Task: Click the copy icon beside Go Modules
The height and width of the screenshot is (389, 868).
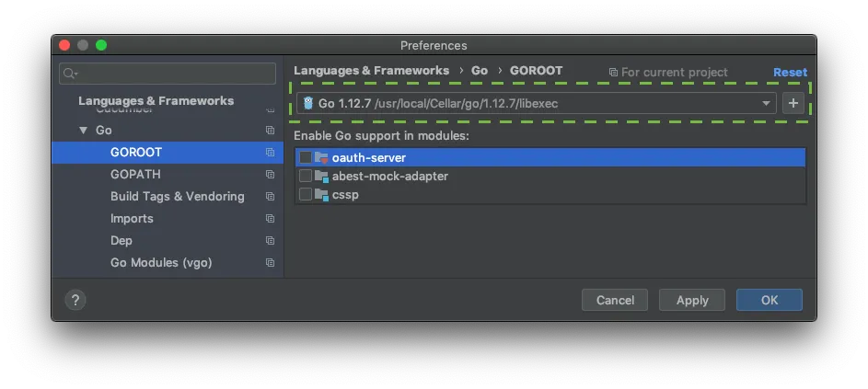Action: click(270, 263)
